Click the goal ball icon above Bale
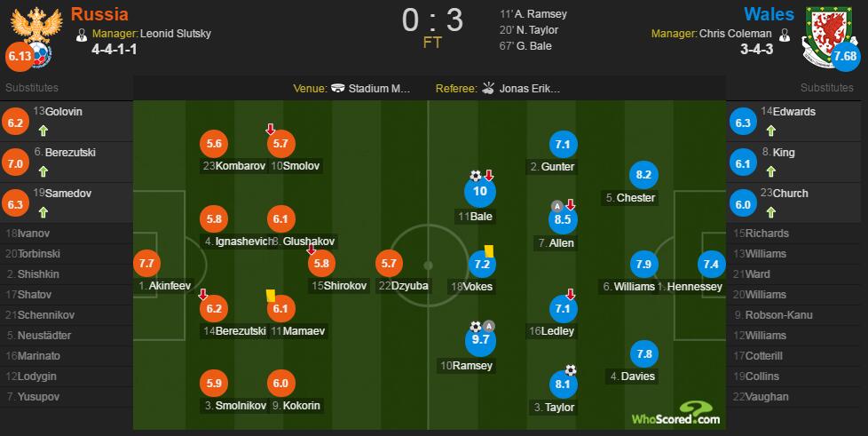This screenshot has width=868, height=436. click(476, 176)
